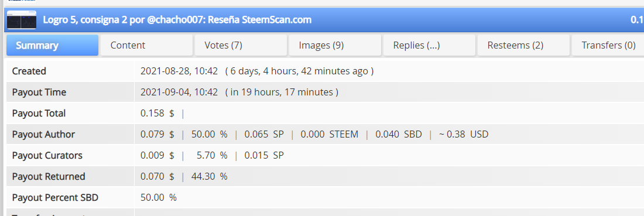The width and height of the screenshot is (644, 216).
Task: Click the post thumbnail in the blue header
Action: point(22,20)
